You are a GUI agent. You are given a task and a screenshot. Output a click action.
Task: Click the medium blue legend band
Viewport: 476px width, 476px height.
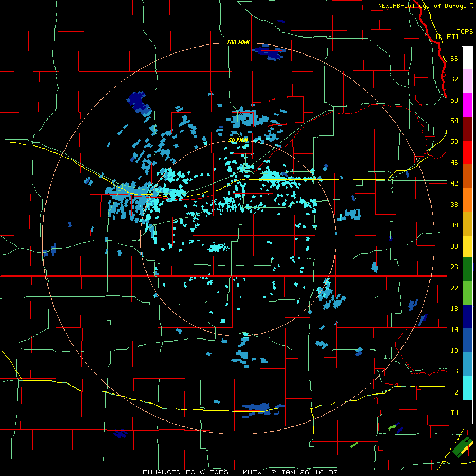coord(467,340)
